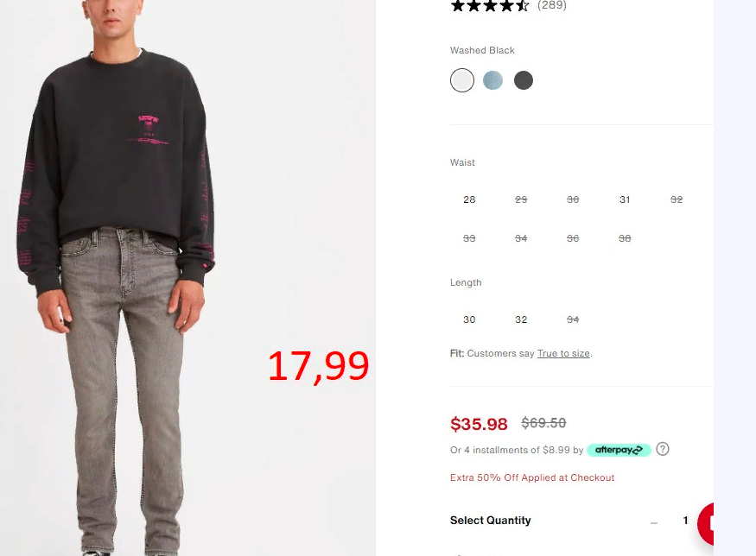Choose length 30
The image size is (756, 556).
469,319
